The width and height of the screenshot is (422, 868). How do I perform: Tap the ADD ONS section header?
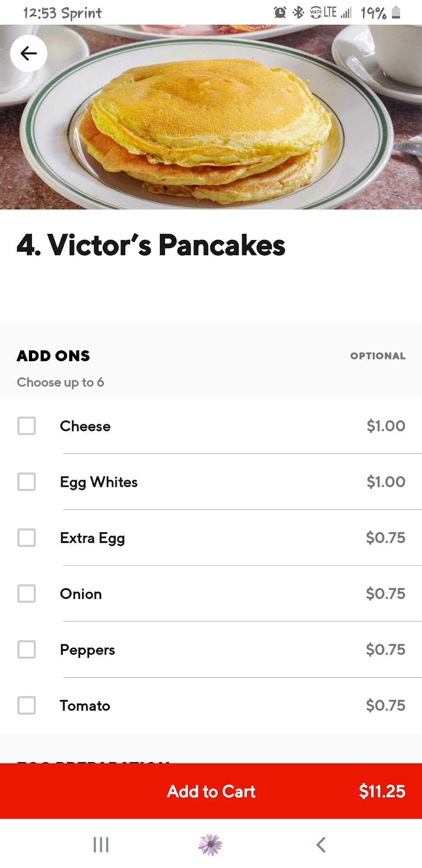pyautogui.click(x=53, y=356)
